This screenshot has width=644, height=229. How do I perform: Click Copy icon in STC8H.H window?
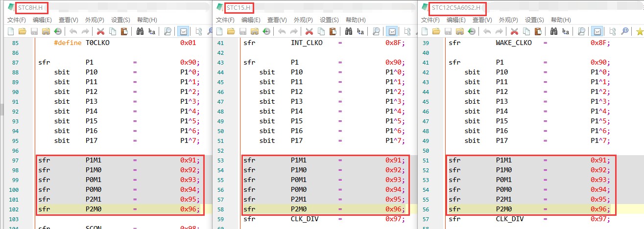click(113, 31)
